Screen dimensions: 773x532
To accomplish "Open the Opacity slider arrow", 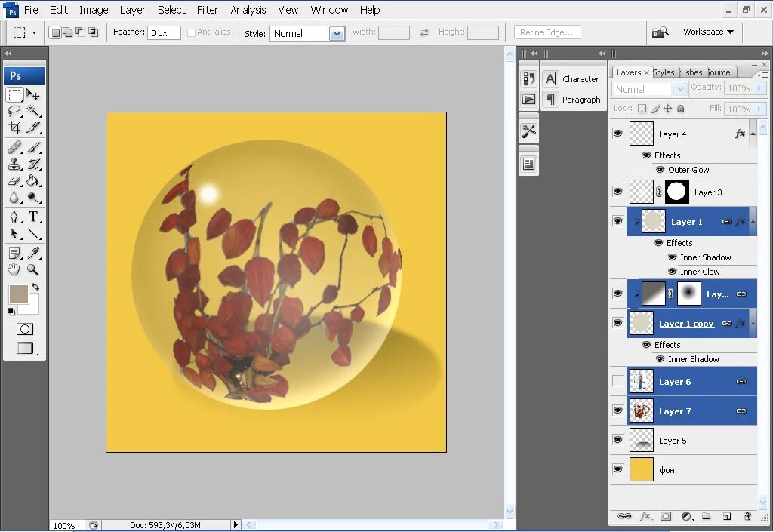I will (759, 88).
